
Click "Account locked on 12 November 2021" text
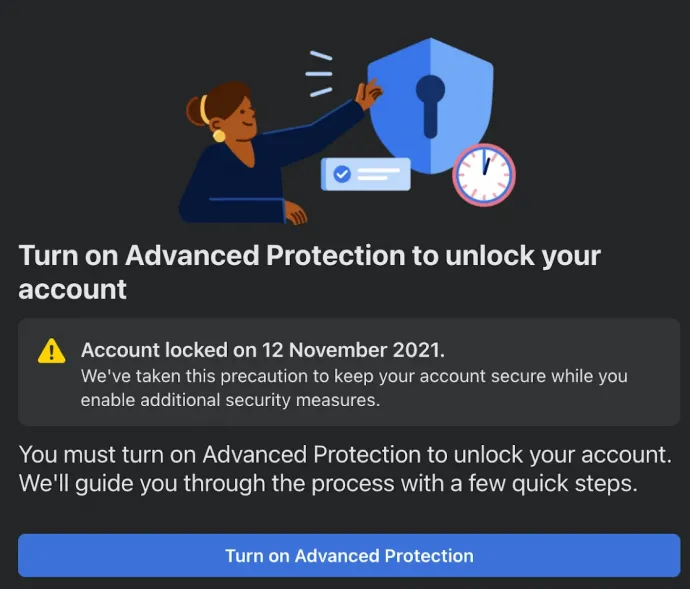[x=263, y=350]
